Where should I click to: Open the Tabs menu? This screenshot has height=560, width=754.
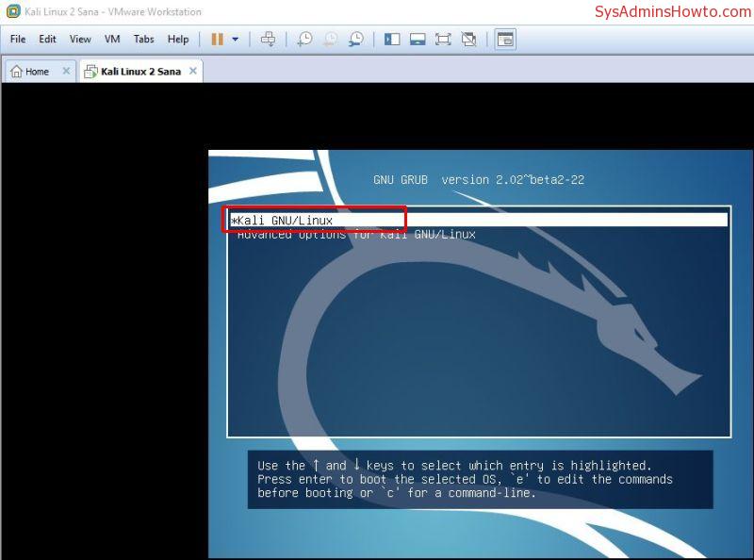pyautogui.click(x=143, y=40)
